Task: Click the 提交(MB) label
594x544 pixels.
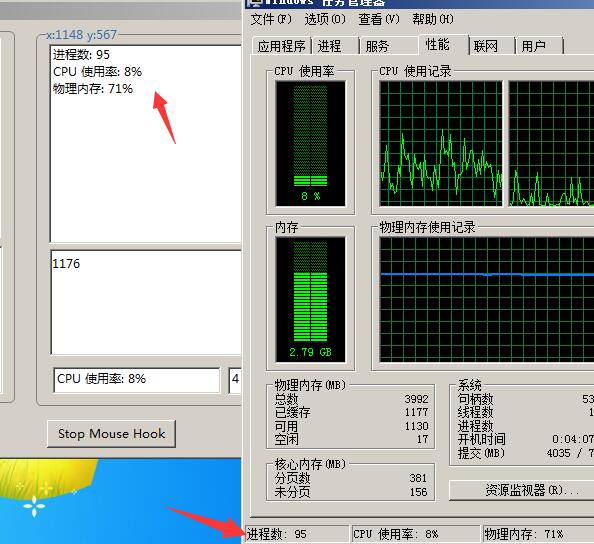Action: (481, 453)
